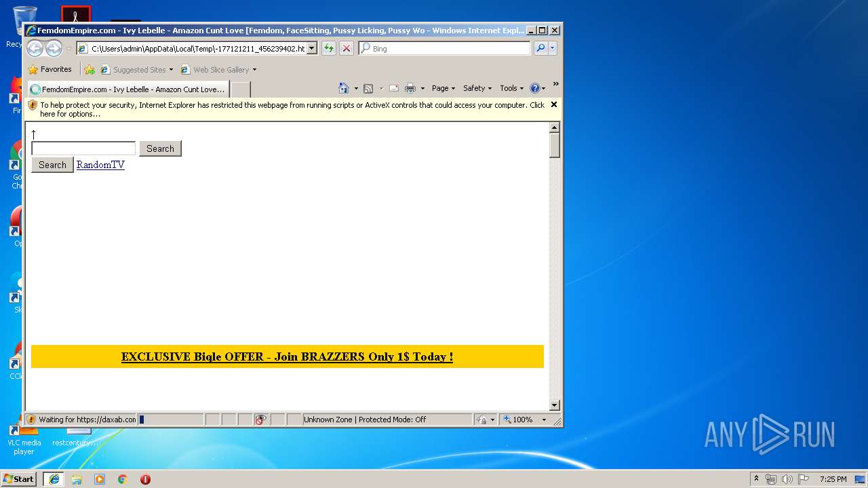This screenshot has height=488, width=868.
Task: Open the Tools menu
Action: pos(512,88)
